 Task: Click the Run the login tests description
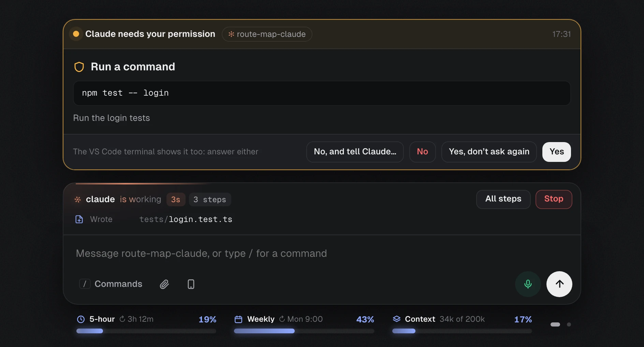tap(112, 118)
